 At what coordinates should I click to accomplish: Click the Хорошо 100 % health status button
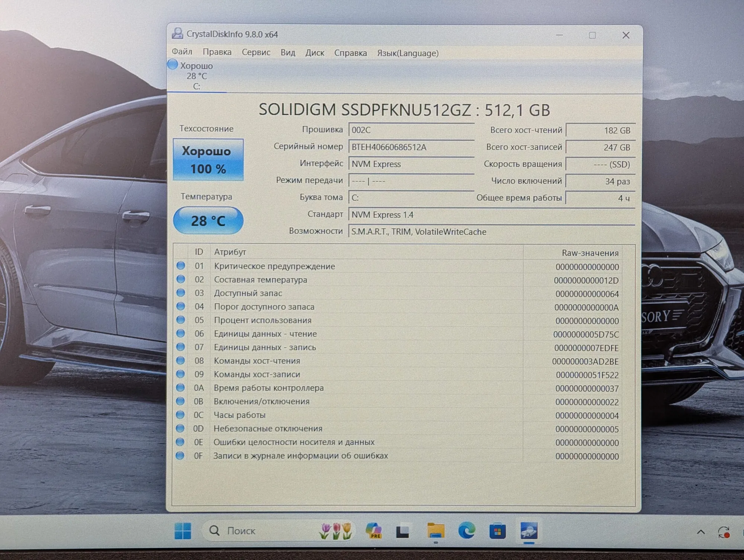[208, 160]
